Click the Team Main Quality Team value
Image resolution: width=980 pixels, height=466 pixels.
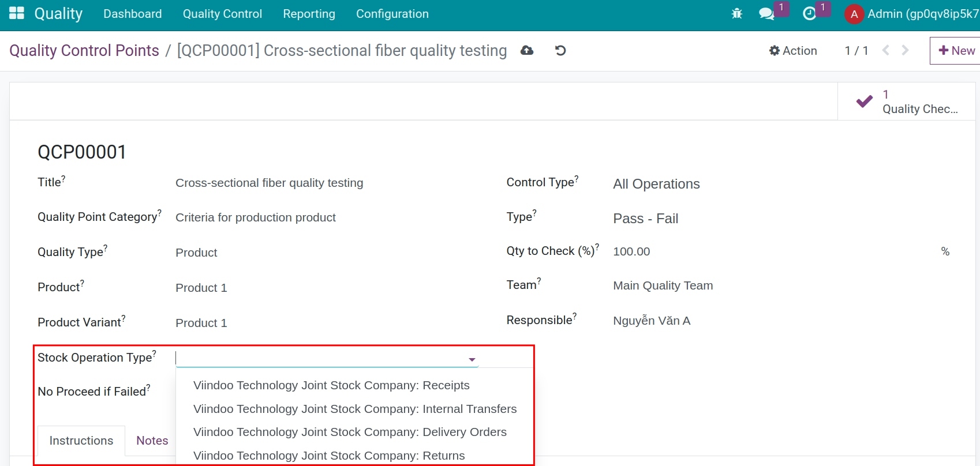tap(663, 285)
